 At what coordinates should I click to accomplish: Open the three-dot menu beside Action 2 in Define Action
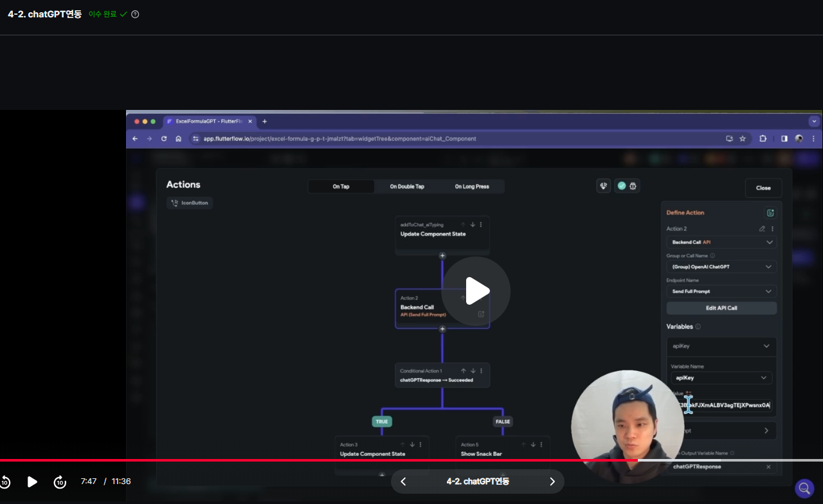[x=772, y=229]
